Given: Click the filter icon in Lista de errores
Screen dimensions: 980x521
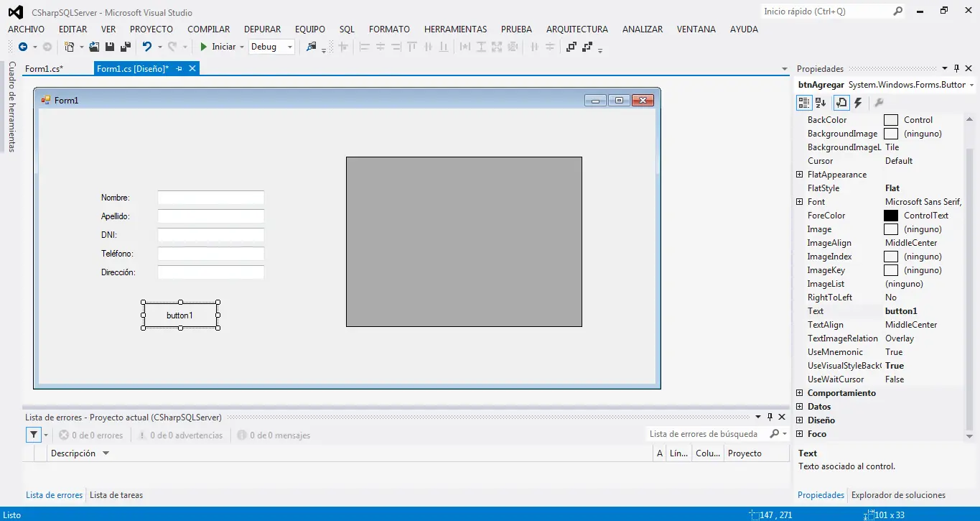Looking at the screenshot, I should 33,435.
